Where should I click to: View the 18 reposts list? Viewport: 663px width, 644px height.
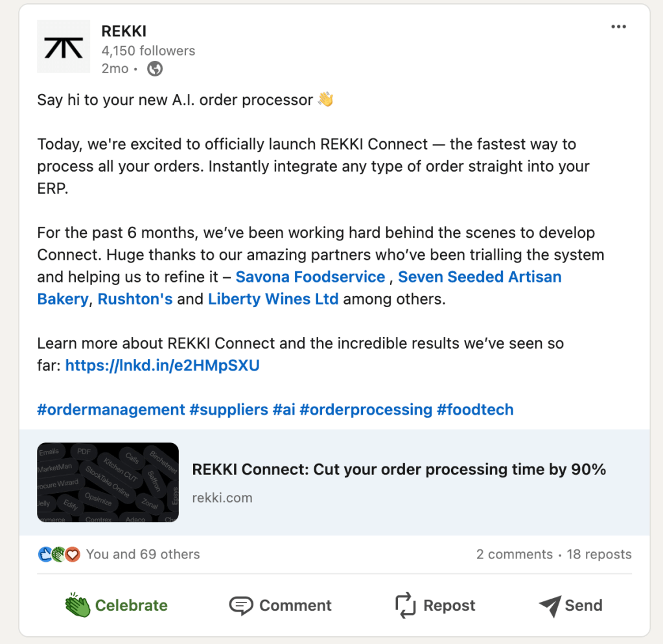click(x=599, y=555)
